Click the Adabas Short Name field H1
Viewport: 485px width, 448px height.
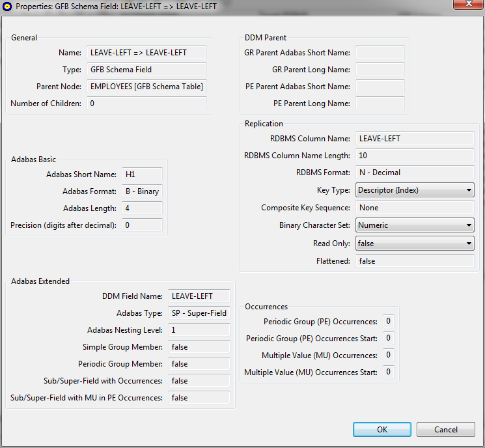pyautogui.click(x=142, y=175)
